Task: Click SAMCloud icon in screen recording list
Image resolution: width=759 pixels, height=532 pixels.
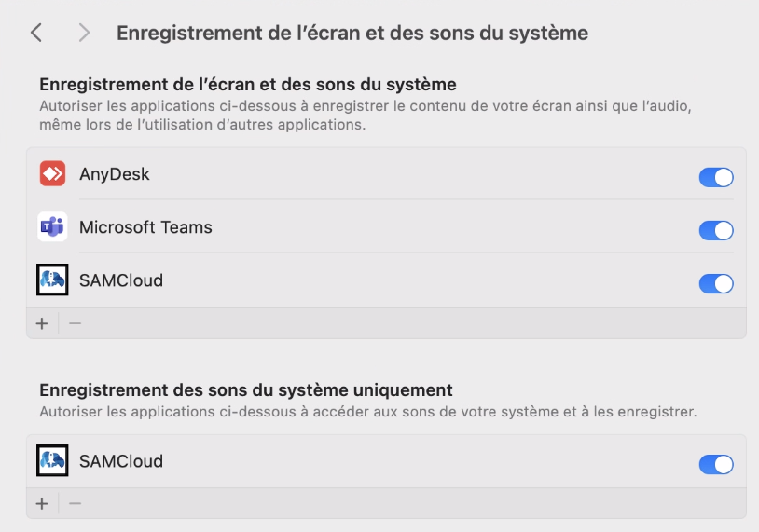Action: pyautogui.click(x=52, y=280)
